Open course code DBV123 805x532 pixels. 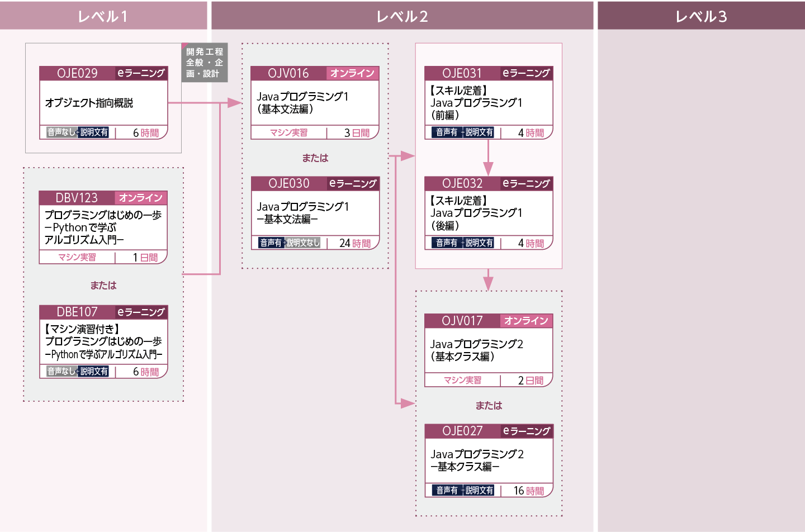(x=77, y=198)
